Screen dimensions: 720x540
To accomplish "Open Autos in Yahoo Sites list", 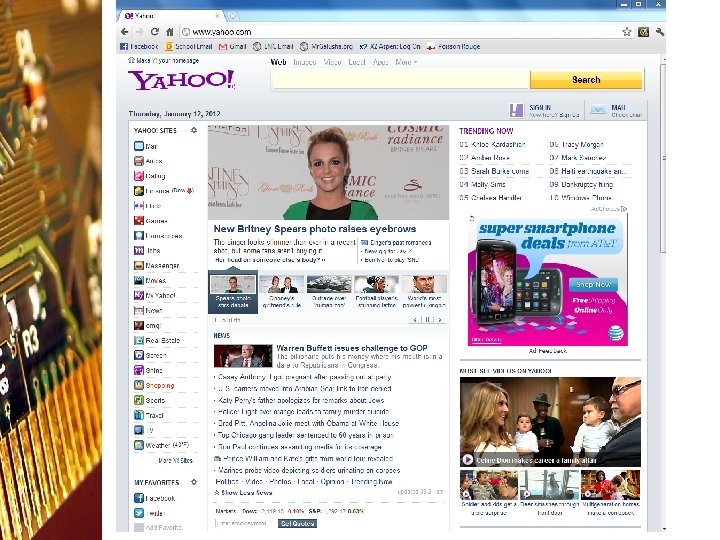I will pos(148,161).
